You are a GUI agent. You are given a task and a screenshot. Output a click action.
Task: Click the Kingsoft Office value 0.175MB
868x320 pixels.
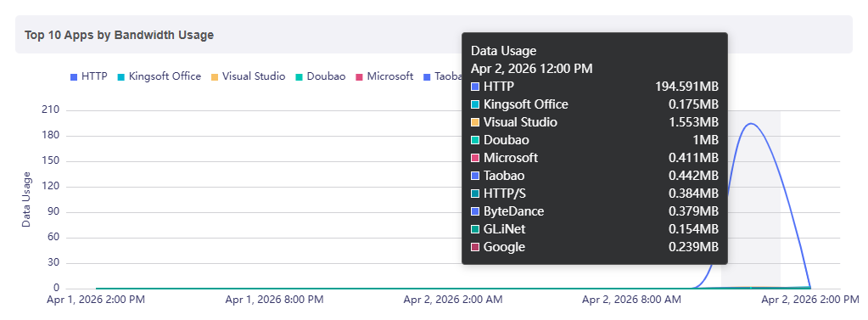[693, 104]
